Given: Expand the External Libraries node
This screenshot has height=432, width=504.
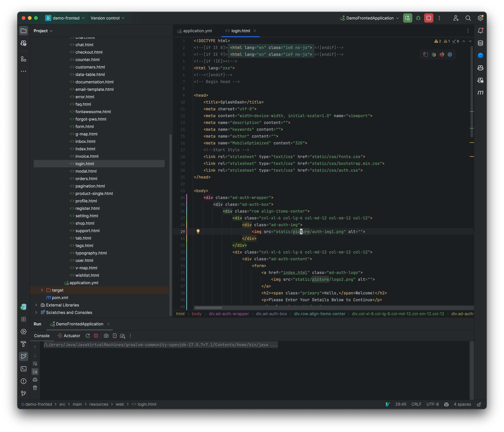Looking at the screenshot, I should tap(36, 305).
